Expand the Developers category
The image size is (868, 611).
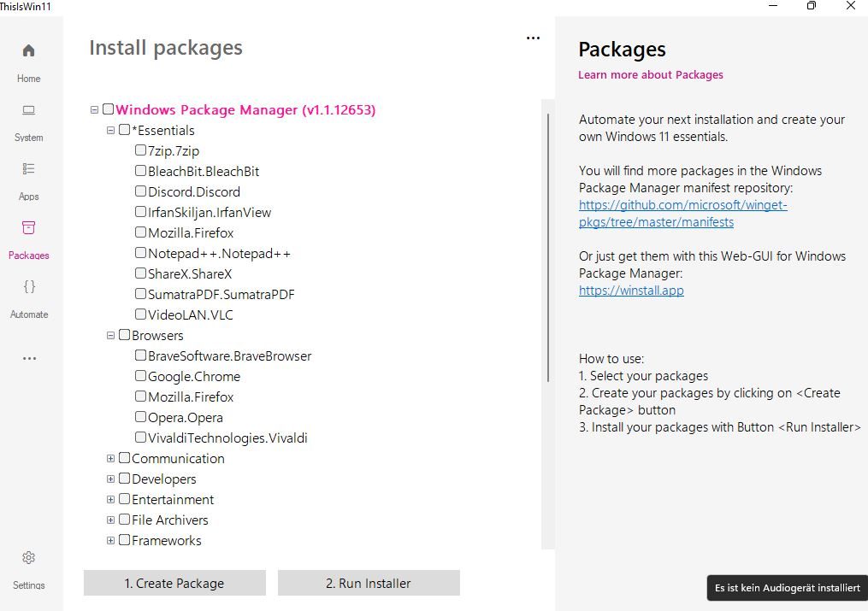[x=110, y=479]
